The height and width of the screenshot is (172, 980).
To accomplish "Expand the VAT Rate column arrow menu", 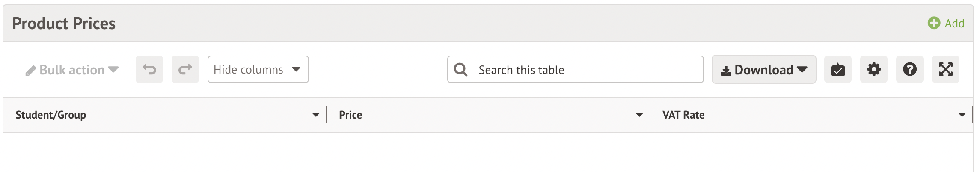I will click(x=962, y=115).
